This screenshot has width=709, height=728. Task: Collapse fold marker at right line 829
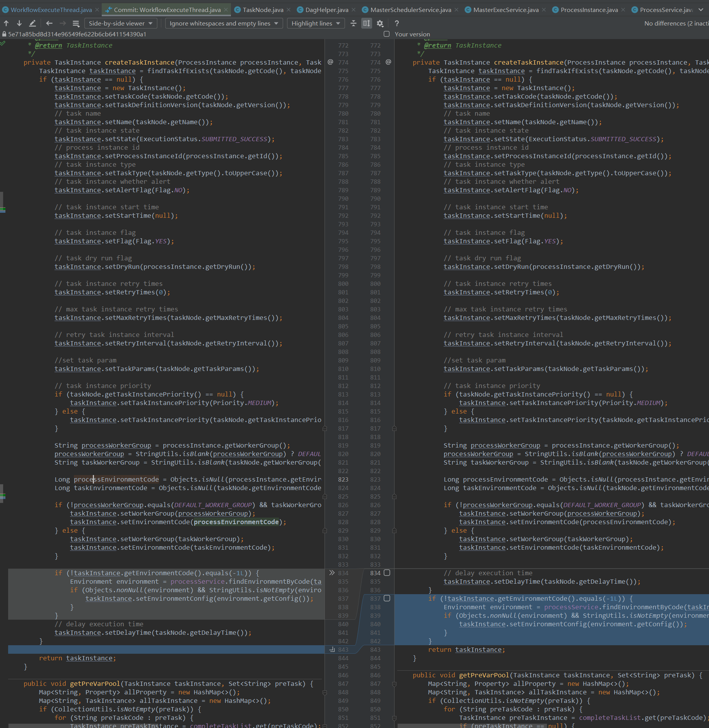(394, 530)
